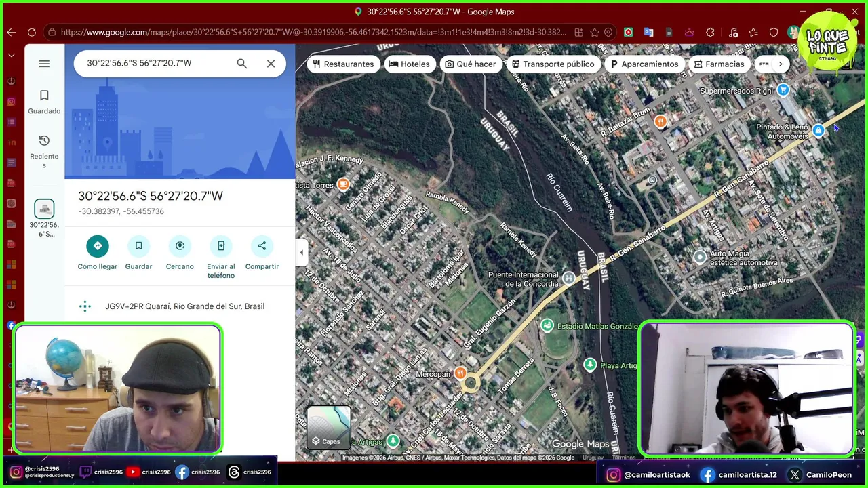
Task: Click the Cercano nearby button
Action: [x=180, y=253]
